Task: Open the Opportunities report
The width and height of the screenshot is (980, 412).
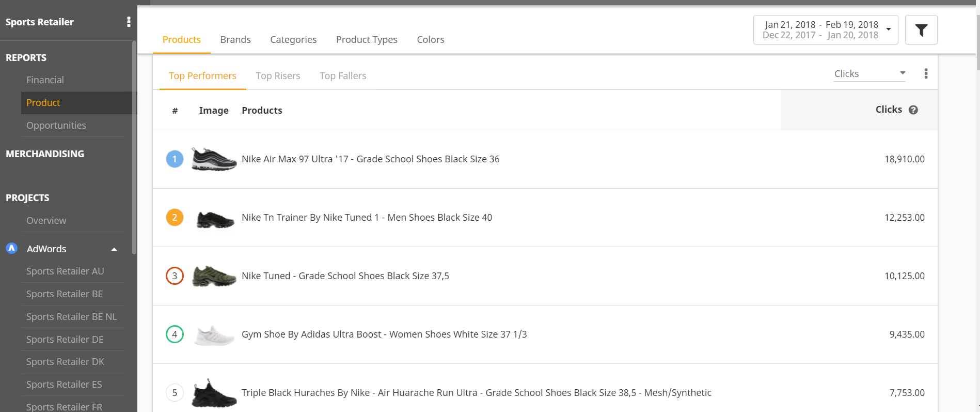Action: [56, 126]
